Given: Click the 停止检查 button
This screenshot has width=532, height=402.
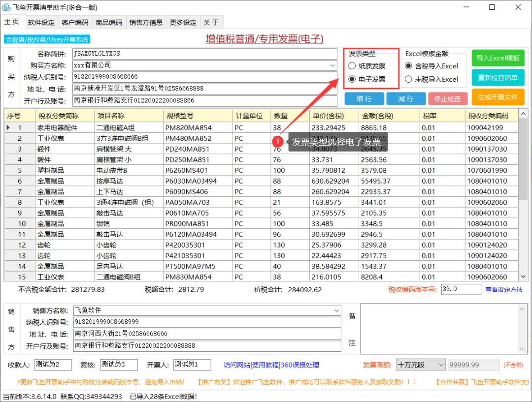Looking at the screenshot, I should click(447, 98).
